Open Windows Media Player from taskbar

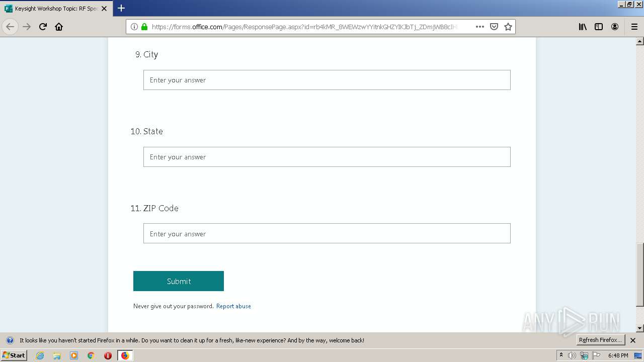[74, 355]
